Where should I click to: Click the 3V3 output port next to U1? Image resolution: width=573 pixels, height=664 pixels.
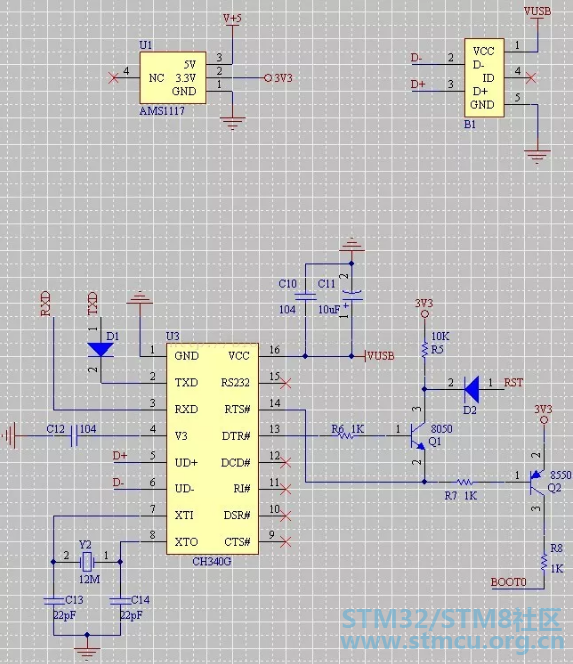[x=279, y=78]
